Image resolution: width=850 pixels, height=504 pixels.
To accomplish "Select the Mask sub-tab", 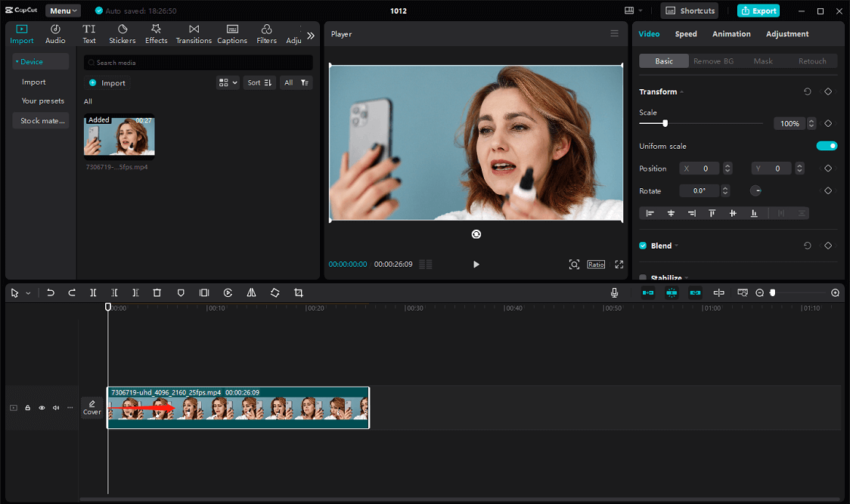I will point(763,61).
